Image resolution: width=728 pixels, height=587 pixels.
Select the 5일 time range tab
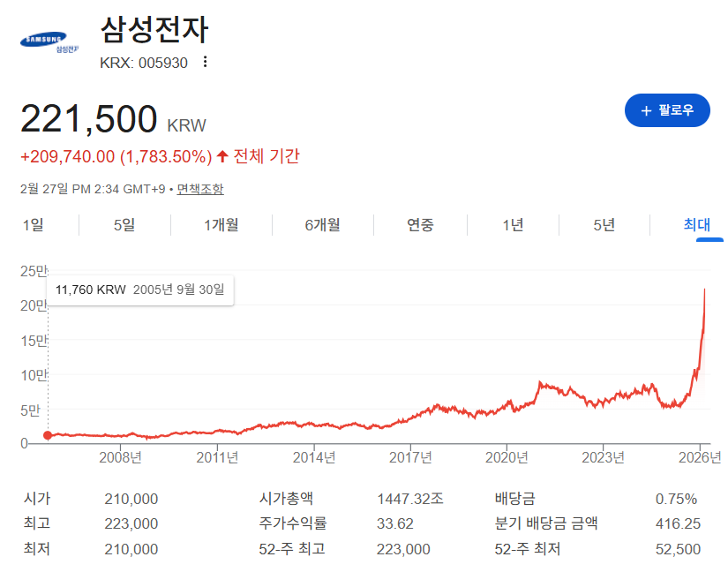[x=124, y=225]
